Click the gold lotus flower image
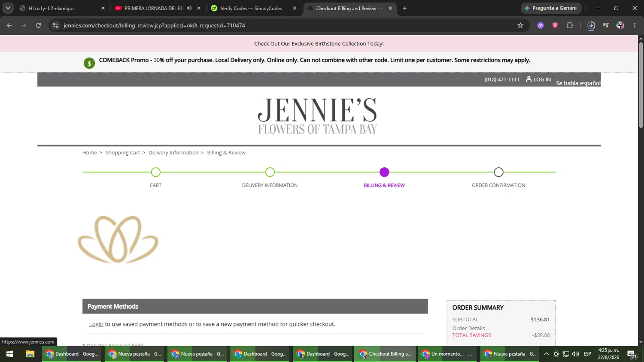 pyautogui.click(x=118, y=239)
